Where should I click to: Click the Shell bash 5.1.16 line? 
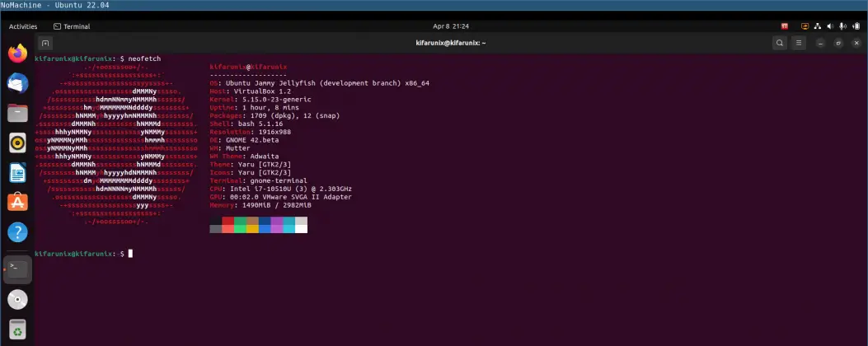[246, 124]
